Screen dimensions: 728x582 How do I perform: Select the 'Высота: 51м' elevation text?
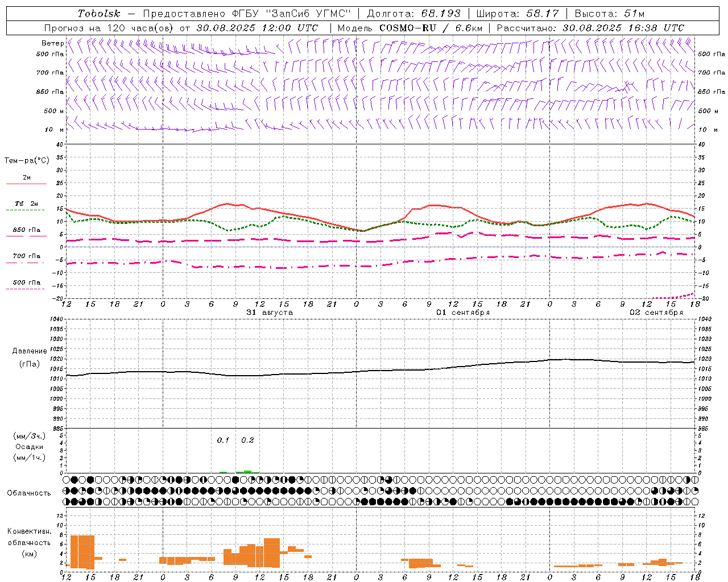click(609, 14)
